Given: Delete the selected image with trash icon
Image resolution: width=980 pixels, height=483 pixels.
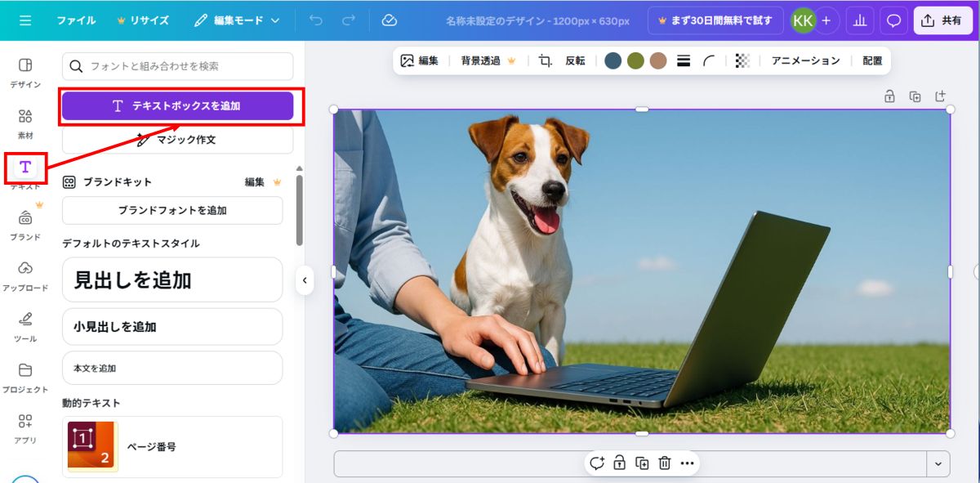Looking at the screenshot, I should (x=665, y=463).
